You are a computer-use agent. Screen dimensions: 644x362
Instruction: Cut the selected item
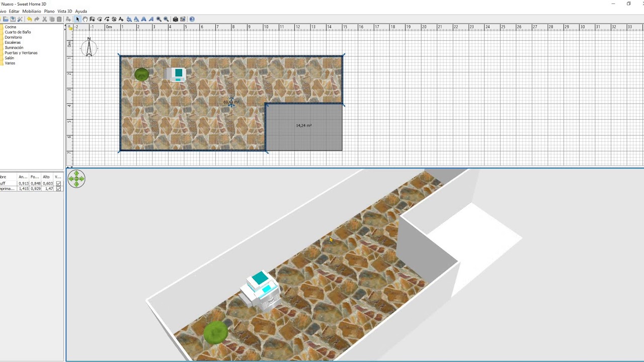click(x=44, y=19)
